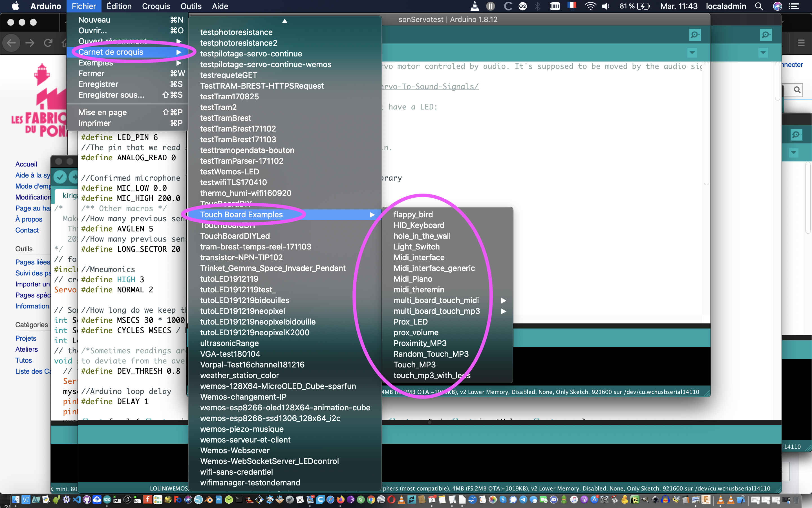Click the Bluetooth status icon
The width and height of the screenshot is (812, 508).
click(x=538, y=6)
